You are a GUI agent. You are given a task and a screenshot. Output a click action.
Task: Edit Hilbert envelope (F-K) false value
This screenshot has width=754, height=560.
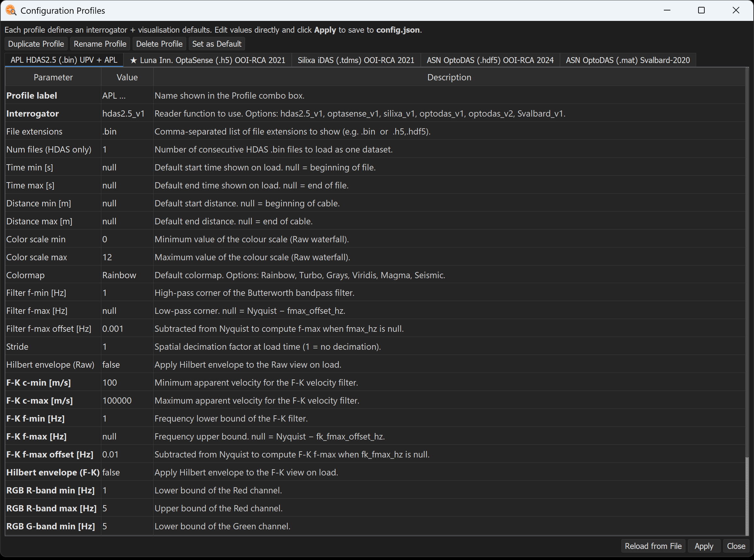pos(127,472)
